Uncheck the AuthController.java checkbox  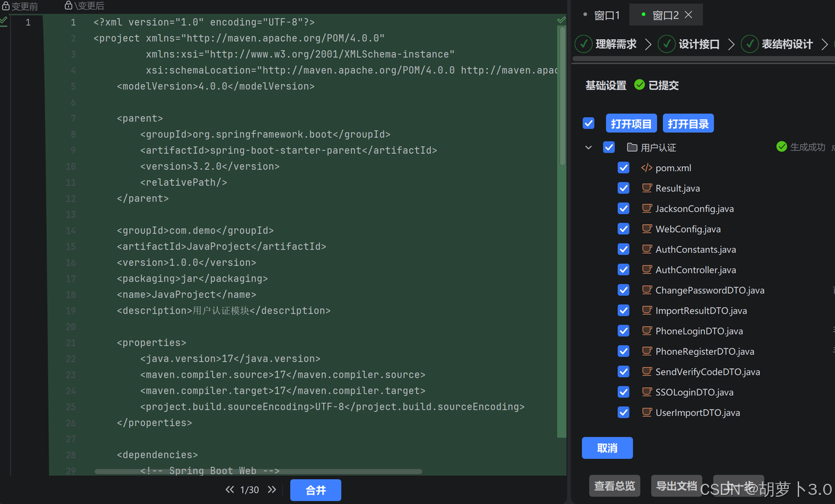624,269
